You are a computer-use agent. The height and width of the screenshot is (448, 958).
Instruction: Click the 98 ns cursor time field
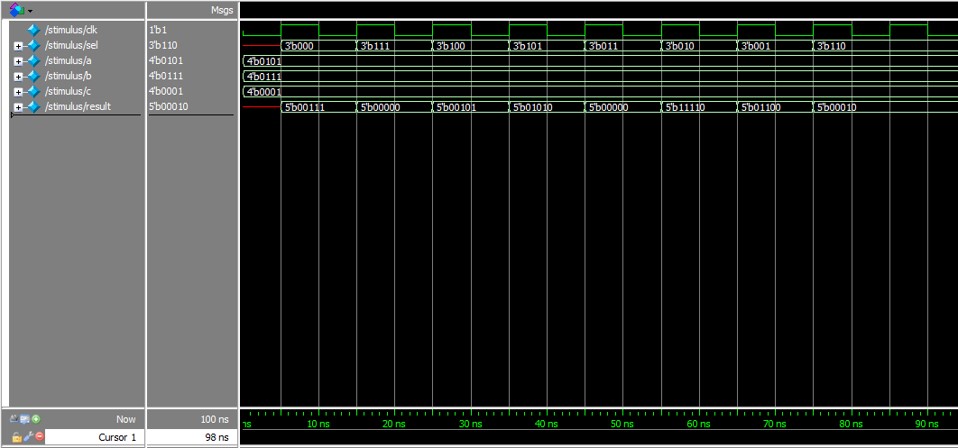click(x=192, y=437)
